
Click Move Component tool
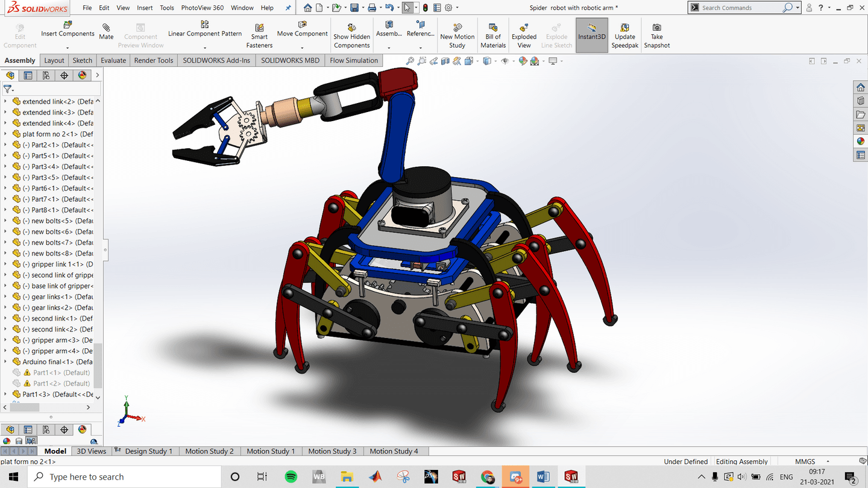[x=303, y=29]
